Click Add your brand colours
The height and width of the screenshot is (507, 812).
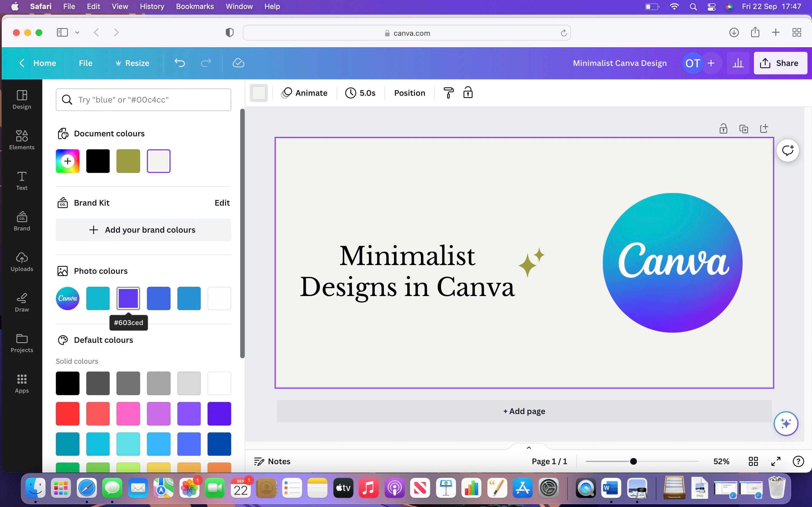pos(143,230)
